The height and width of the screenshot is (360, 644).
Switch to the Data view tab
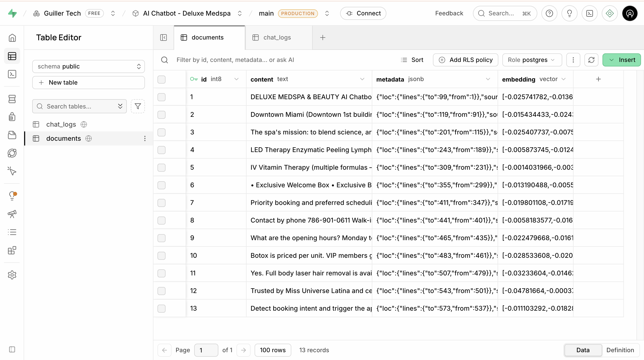pyautogui.click(x=583, y=350)
